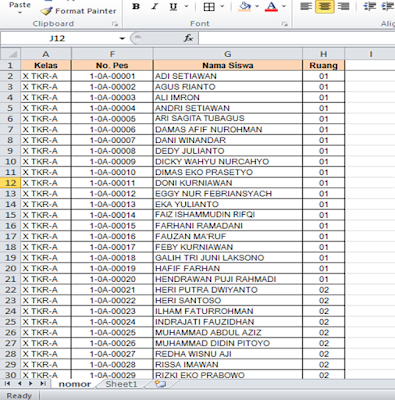395x400 pixels.
Task: Align text right
Action: coord(343,6)
